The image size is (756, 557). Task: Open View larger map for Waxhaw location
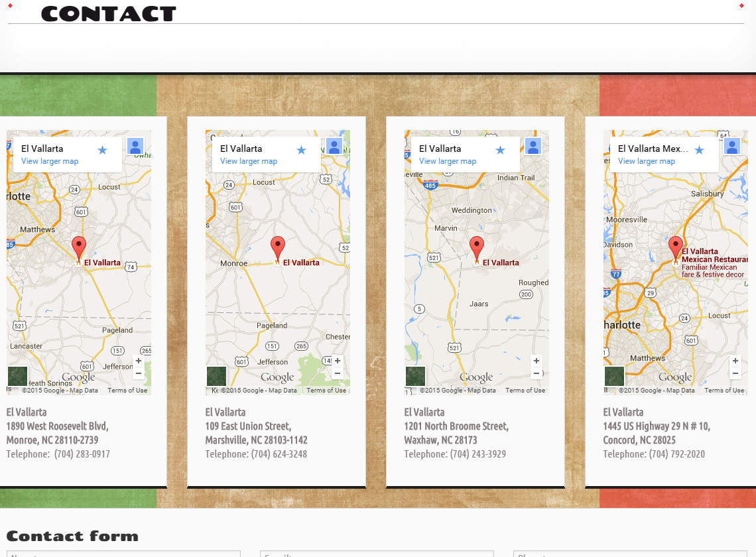448,161
